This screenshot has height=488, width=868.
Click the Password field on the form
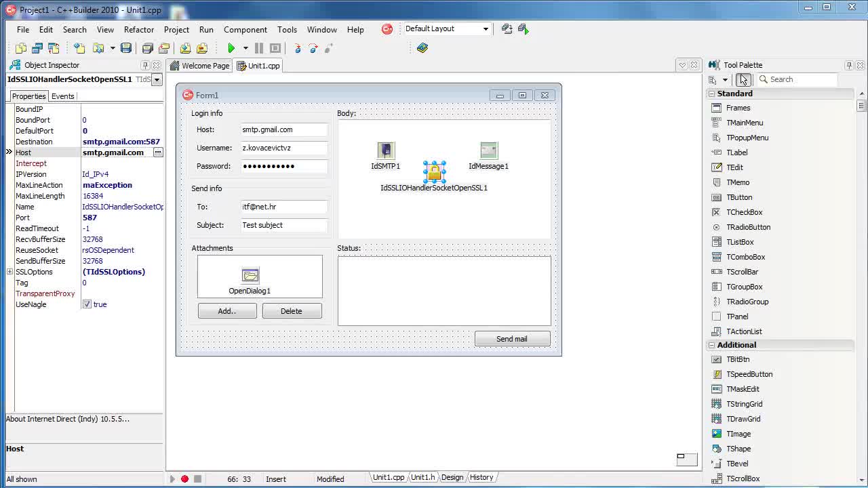283,166
